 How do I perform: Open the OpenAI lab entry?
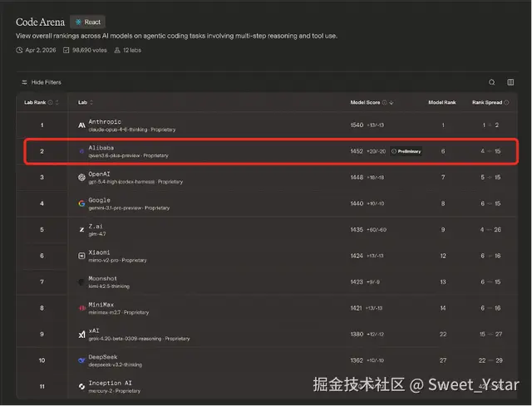[x=99, y=174]
